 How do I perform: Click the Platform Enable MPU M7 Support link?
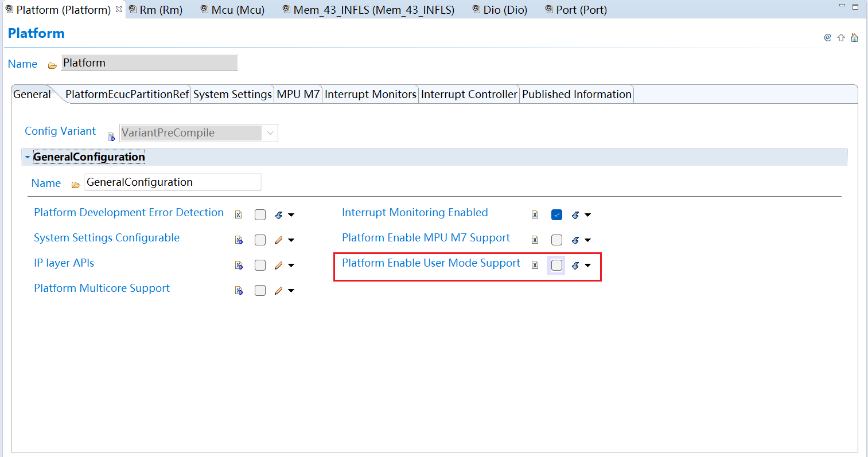(426, 237)
